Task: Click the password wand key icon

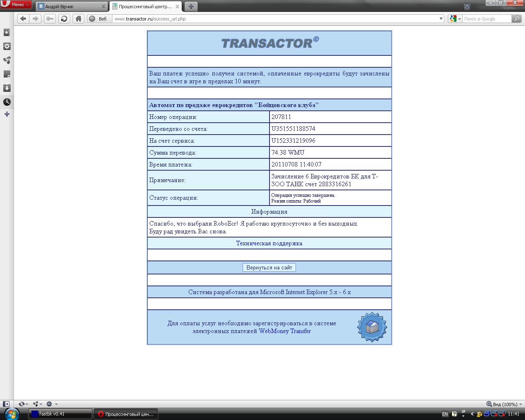Action: click(50, 18)
